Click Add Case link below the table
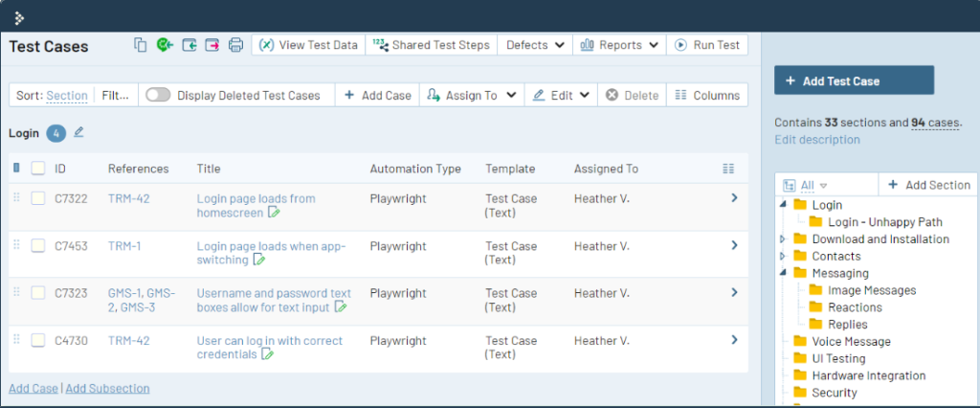The width and height of the screenshot is (980, 408). pyautogui.click(x=33, y=388)
